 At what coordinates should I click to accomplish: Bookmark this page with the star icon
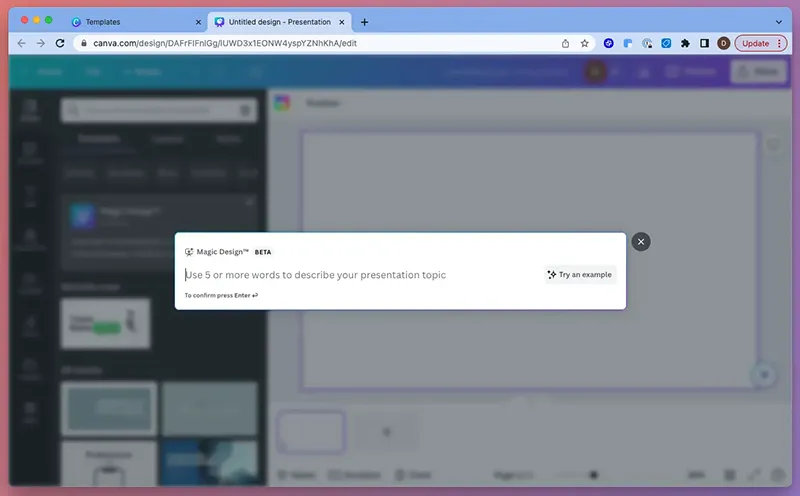tap(585, 43)
